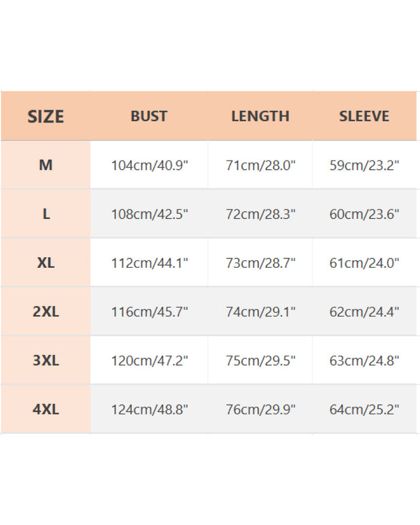Viewport: 420px width, 525px height.
Task: Select the M size row label
Action: point(45,165)
